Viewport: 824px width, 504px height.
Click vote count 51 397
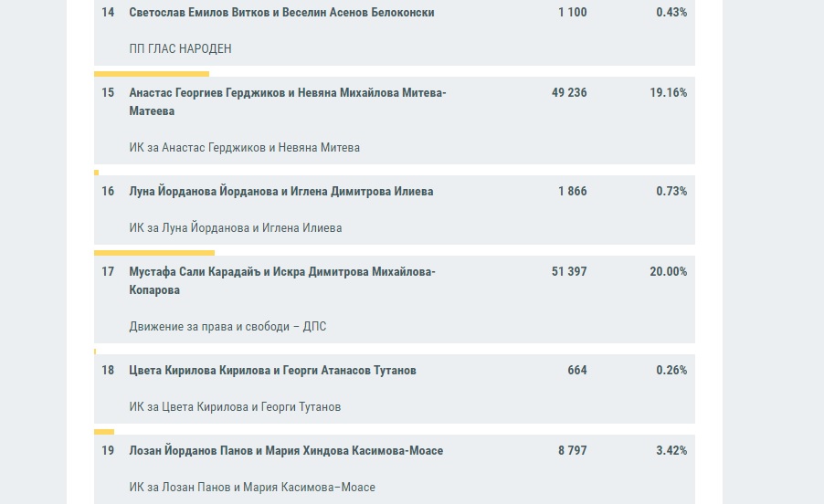[569, 271]
